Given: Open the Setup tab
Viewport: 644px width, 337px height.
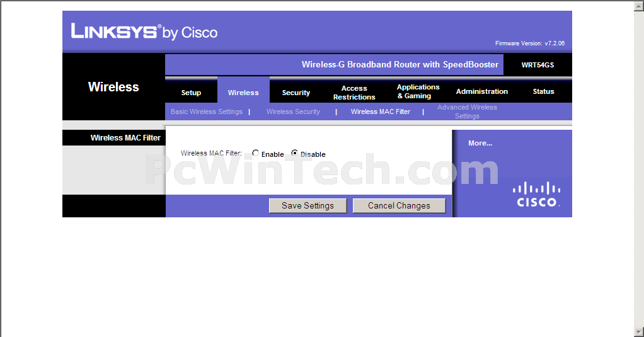Looking at the screenshot, I should (191, 93).
